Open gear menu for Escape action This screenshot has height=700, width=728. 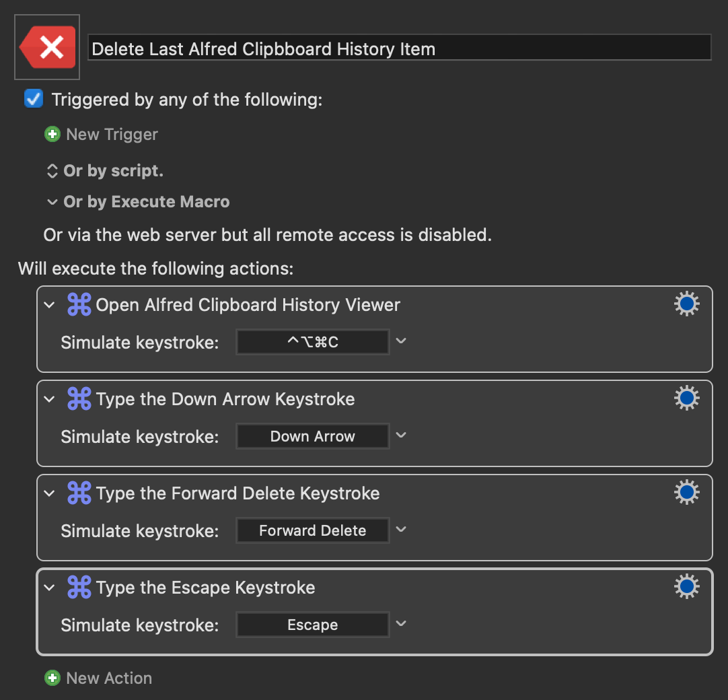click(x=687, y=587)
